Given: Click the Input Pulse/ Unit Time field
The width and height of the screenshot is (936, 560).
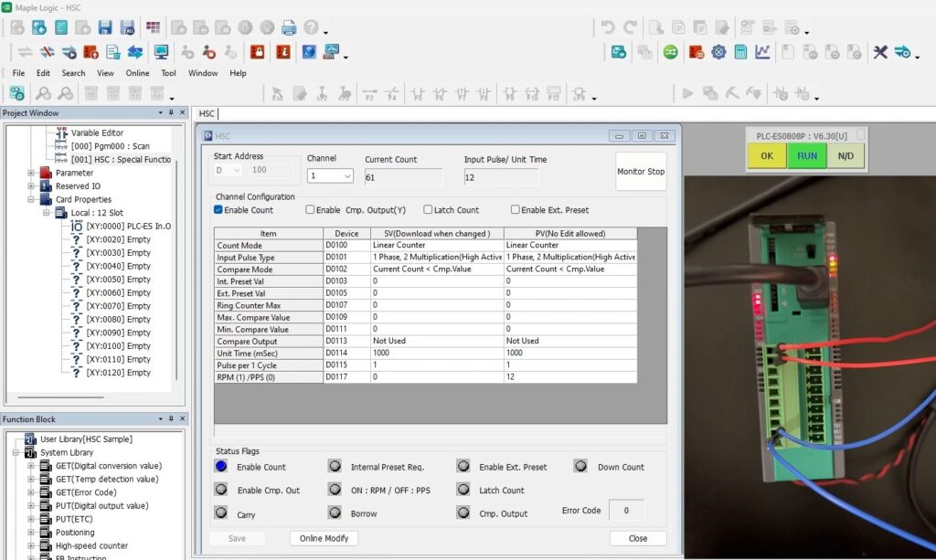Looking at the screenshot, I should pyautogui.click(x=501, y=177).
